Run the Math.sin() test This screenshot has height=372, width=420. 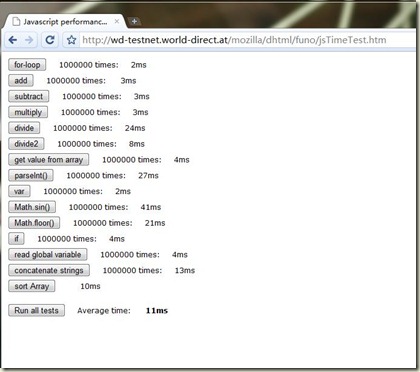click(32, 207)
